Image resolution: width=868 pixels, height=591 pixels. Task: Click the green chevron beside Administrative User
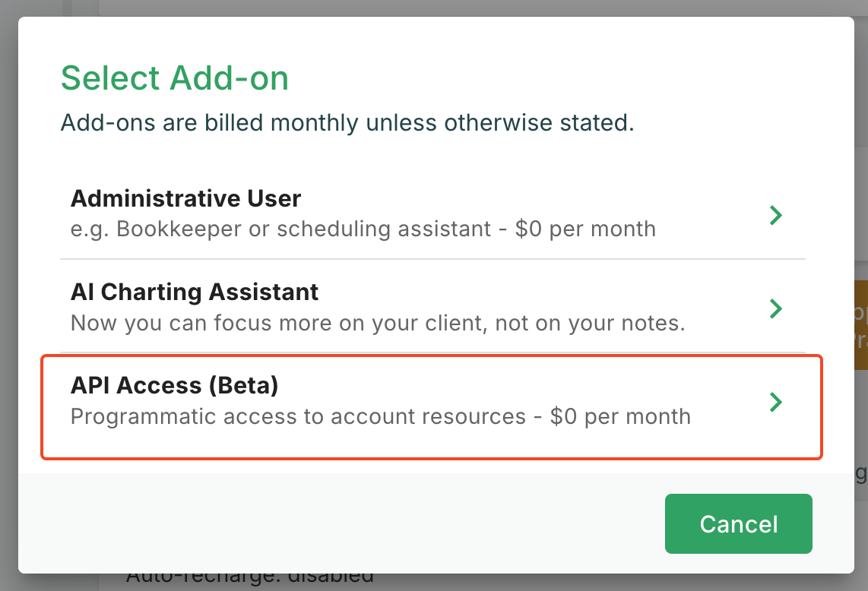(776, 215)
